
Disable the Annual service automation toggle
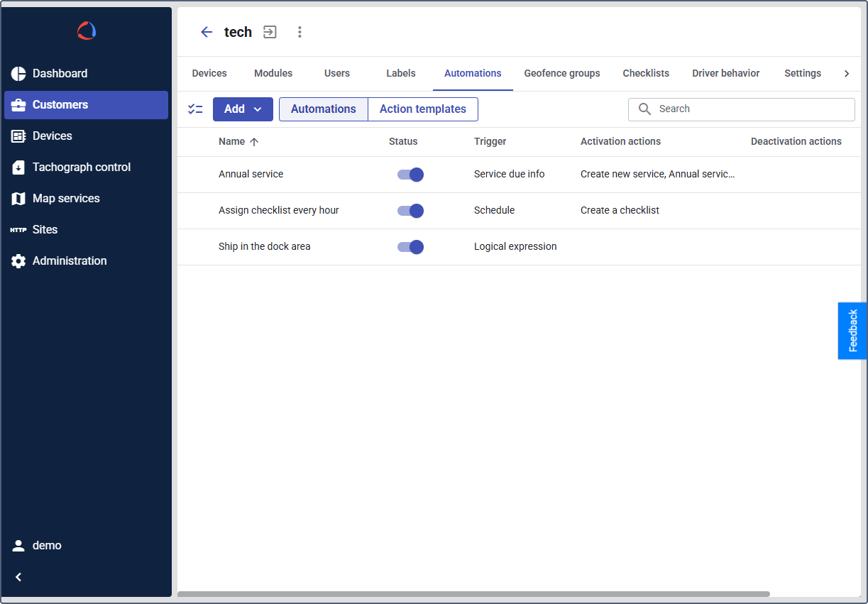(410, 175)
